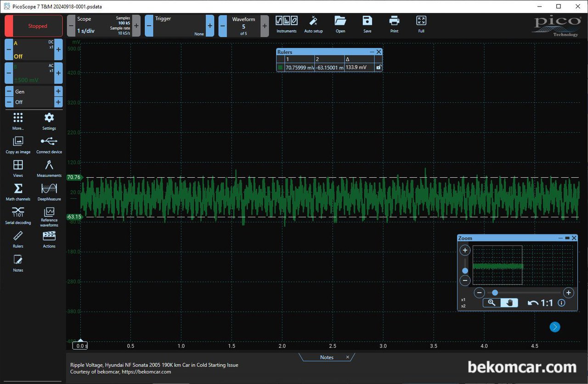Image resolution: width=588 pixels, height=384 pixels.
Task: Close the Notes tab
Action: point(348,357)
